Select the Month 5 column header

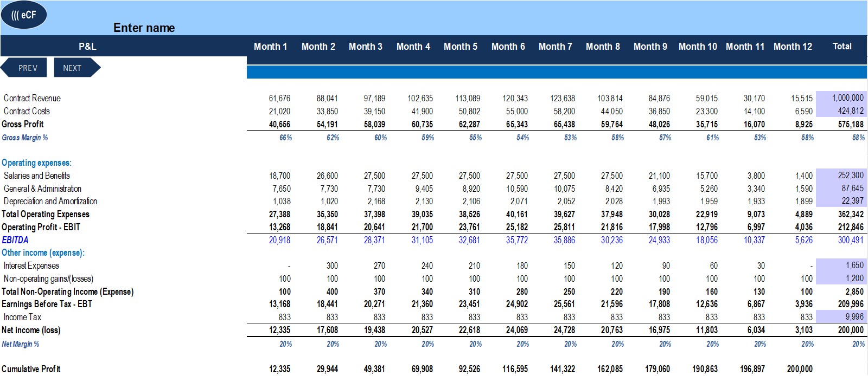[460, 47]
